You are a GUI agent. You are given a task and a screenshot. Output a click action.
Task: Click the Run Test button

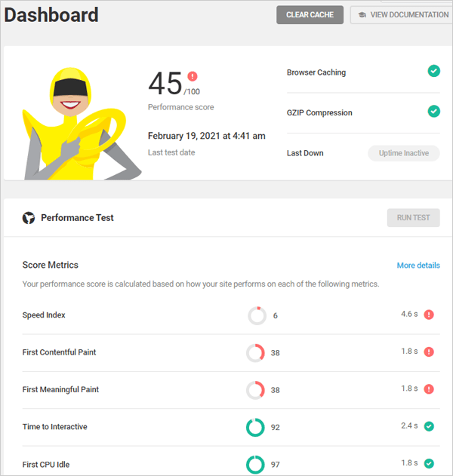pos(413,218)
